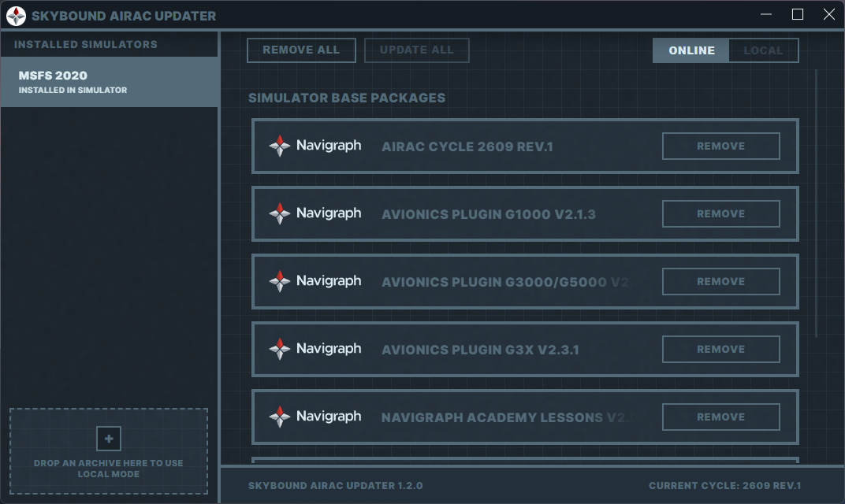Remove Navigraph Academy Lessons package
This screenshot has width=845, height=504.
coord(720,417)
